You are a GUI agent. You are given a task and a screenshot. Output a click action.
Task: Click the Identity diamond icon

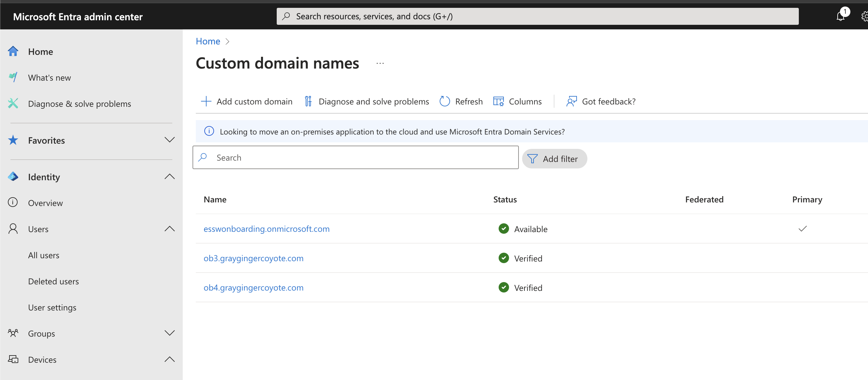(13, 176)
